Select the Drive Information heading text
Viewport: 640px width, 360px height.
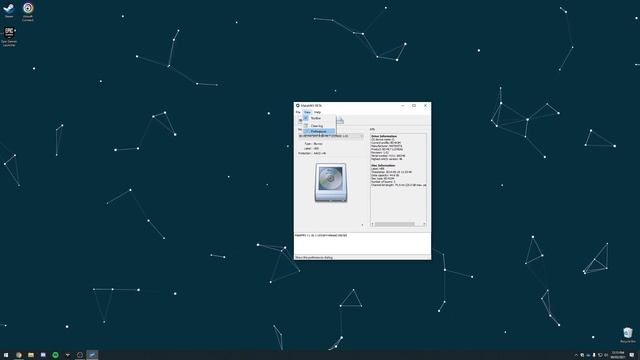[x=384, y=136]
